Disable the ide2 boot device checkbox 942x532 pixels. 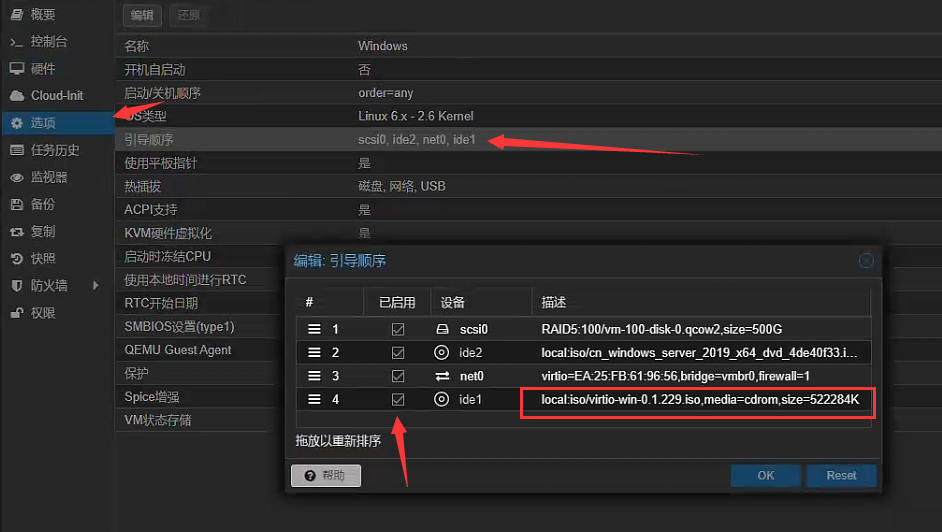398,353
